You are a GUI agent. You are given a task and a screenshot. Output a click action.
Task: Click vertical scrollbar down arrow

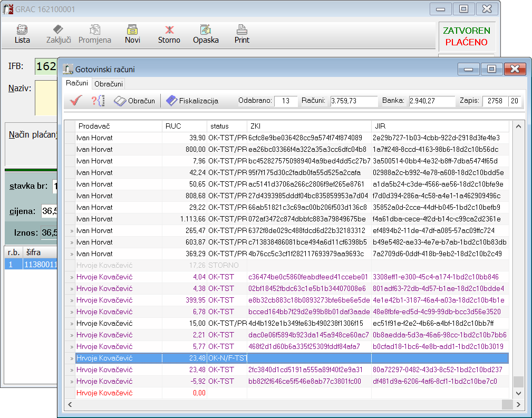coord(518,393)
